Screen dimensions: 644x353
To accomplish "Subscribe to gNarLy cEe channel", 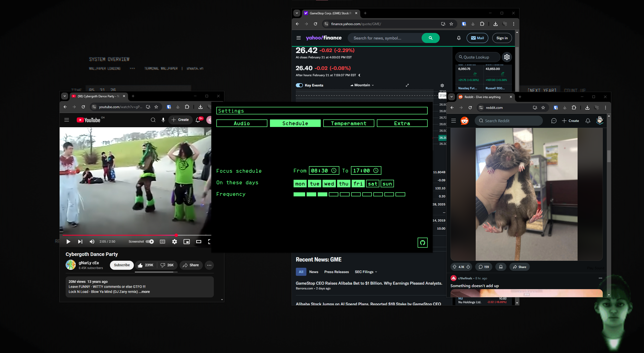I will coord(122,265).
